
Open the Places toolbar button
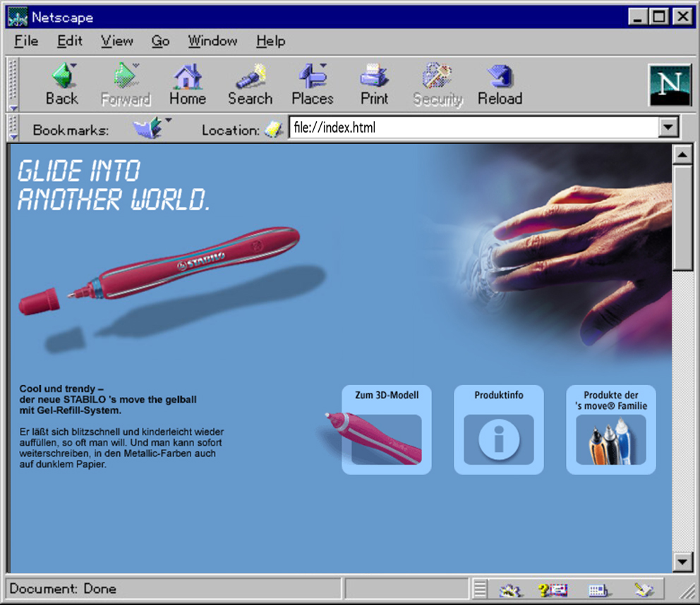coord(312,84)
